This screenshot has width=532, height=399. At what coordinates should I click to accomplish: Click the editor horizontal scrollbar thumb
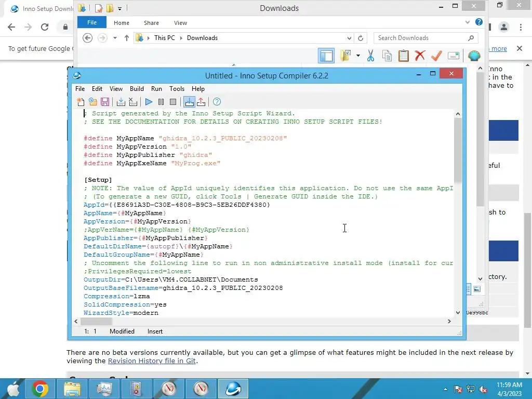pos(96,321)
